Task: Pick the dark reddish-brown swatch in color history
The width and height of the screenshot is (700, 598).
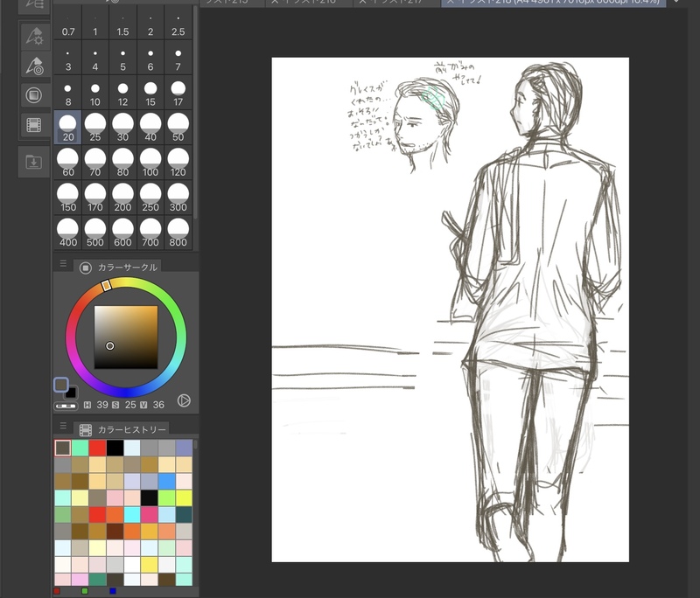Action: coord(115,531)
